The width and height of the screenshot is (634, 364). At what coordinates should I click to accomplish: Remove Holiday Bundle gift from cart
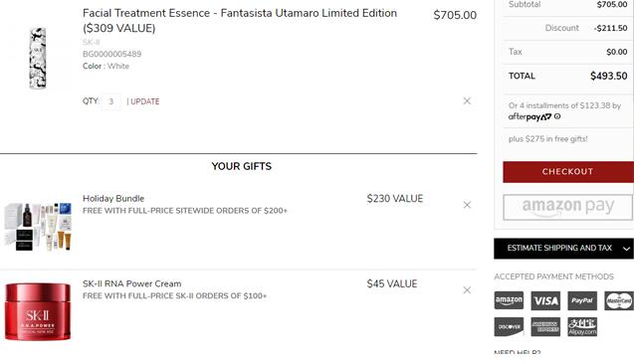pyautogui.click(x=467, y=205)
